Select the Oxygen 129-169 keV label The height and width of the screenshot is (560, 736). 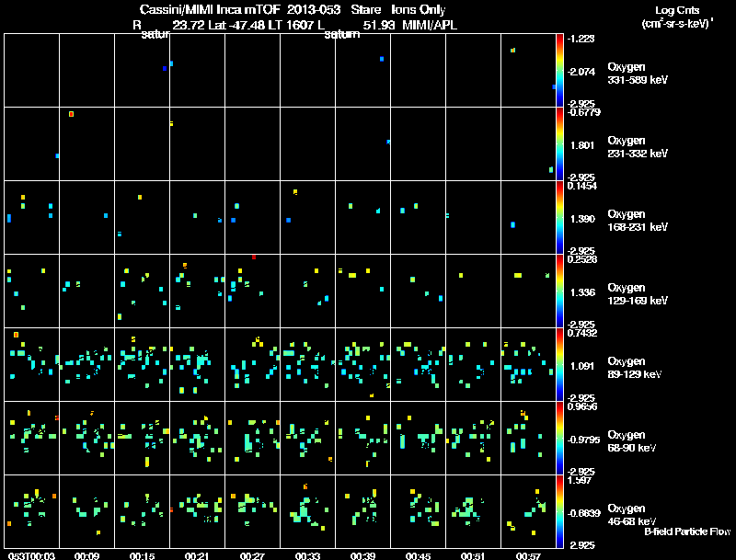click(x=638, y=294)
